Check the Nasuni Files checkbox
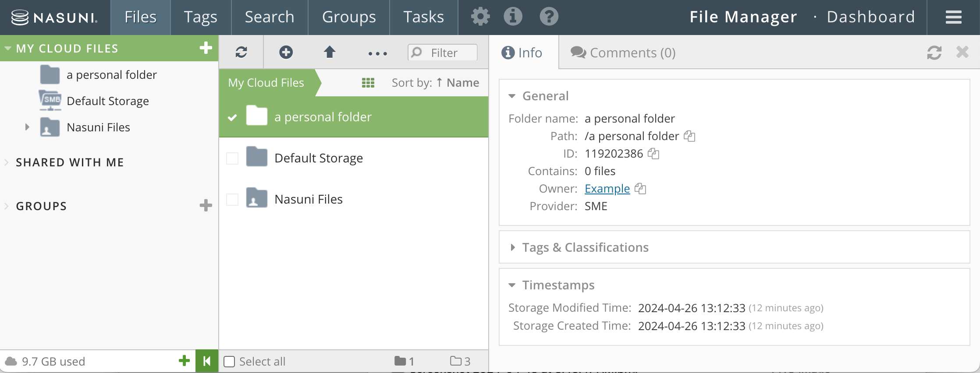Screen dimensions: 980x373 (232, 199)
